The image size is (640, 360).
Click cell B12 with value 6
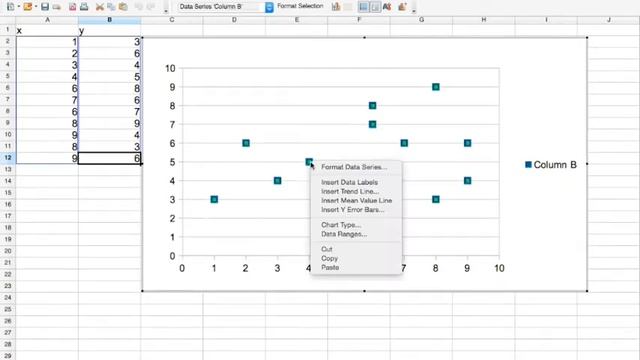pos(109,158)
